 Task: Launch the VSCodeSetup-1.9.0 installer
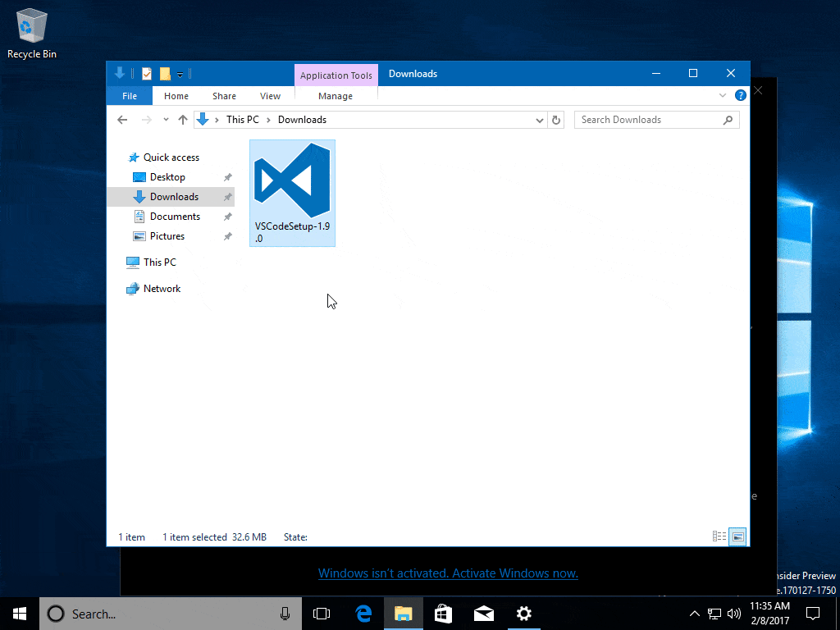coord(292,180)
